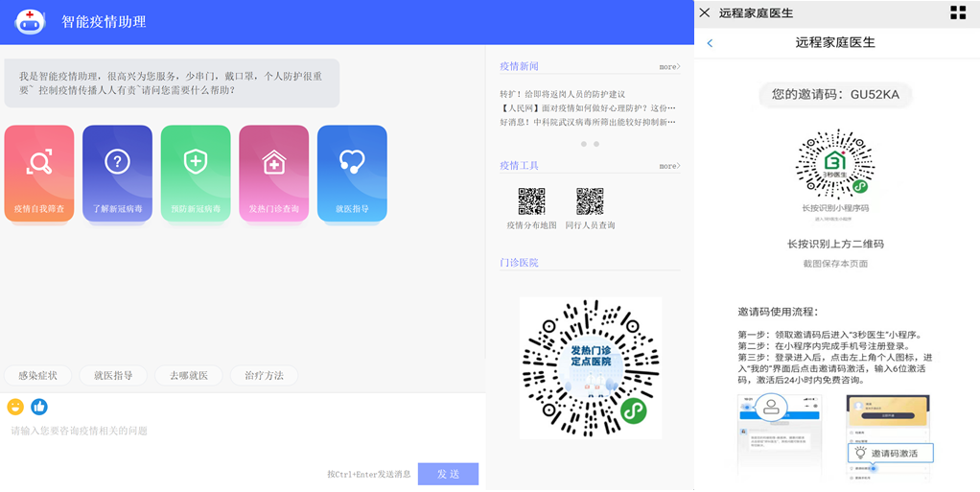Click the 疫情工具 section heading

point(519,166)
